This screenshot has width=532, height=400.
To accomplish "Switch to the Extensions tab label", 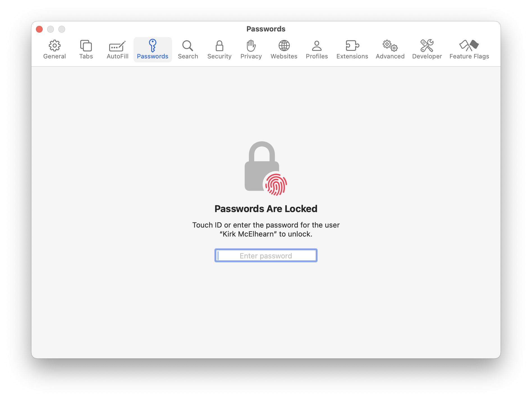I will pyautogui.click(x=352, y=56).
